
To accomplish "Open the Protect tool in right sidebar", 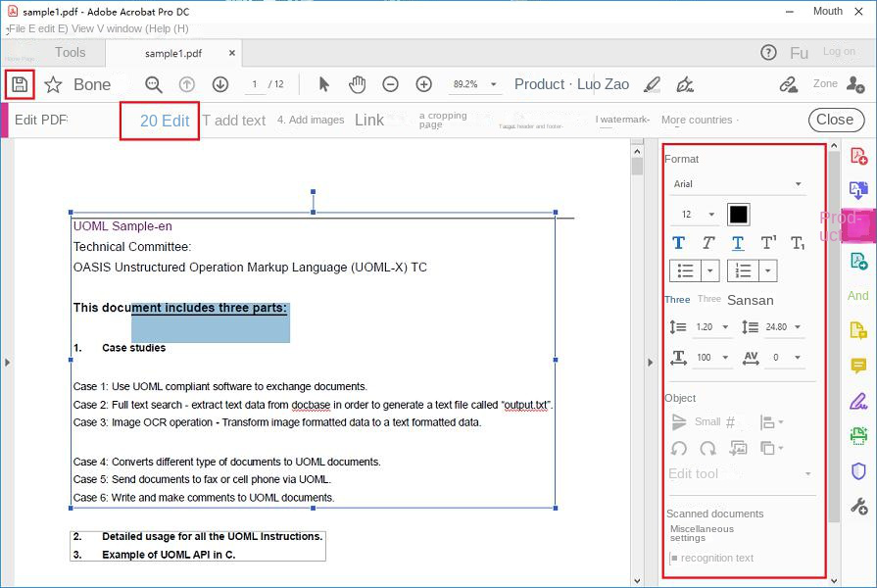I will click(x=859, y=471).
